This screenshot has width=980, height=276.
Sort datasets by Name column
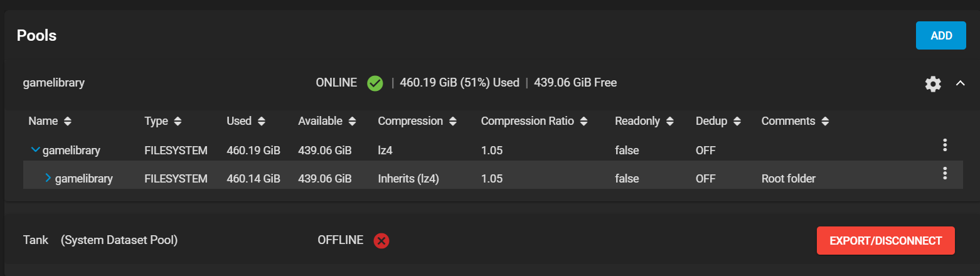50,121
